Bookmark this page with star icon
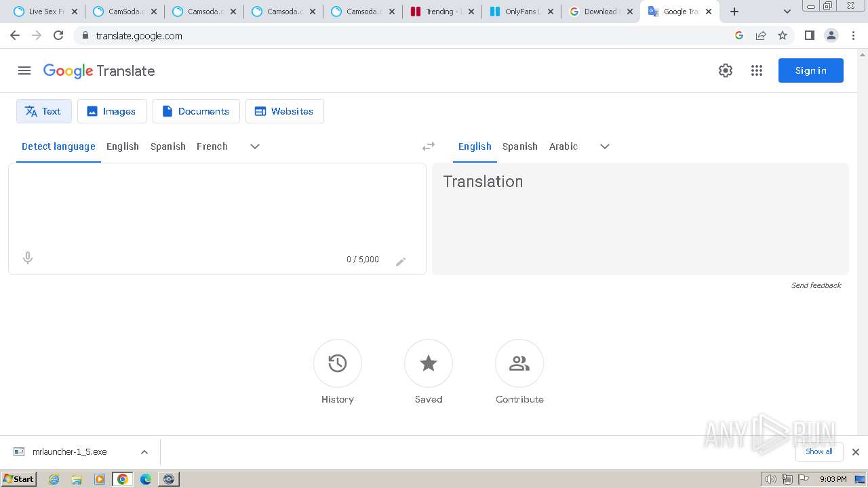The width and height of the screenshot is (868, 488). tap(783, 35)
